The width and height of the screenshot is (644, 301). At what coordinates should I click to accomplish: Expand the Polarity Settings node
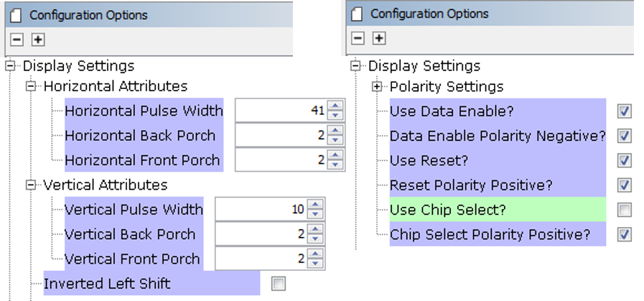pos(377,86)
